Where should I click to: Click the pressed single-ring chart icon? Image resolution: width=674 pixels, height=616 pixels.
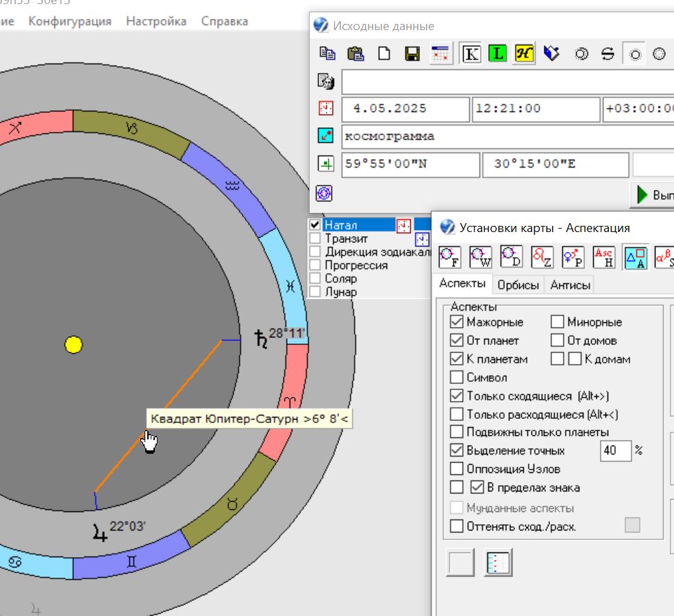[635, 54]
